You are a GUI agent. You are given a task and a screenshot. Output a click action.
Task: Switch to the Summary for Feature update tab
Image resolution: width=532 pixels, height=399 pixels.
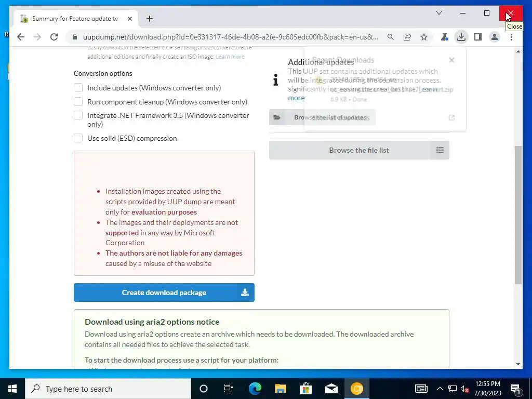[76, 19]
